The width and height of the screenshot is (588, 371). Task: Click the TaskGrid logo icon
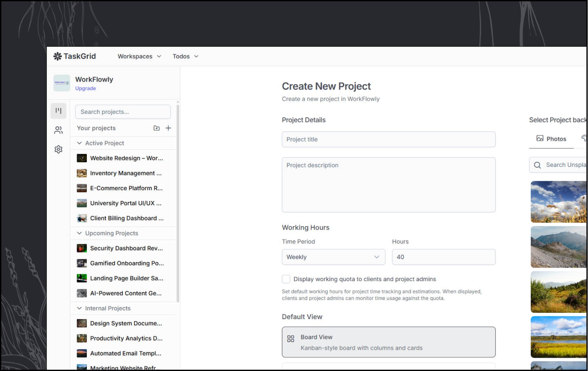[x=58, y=56]
